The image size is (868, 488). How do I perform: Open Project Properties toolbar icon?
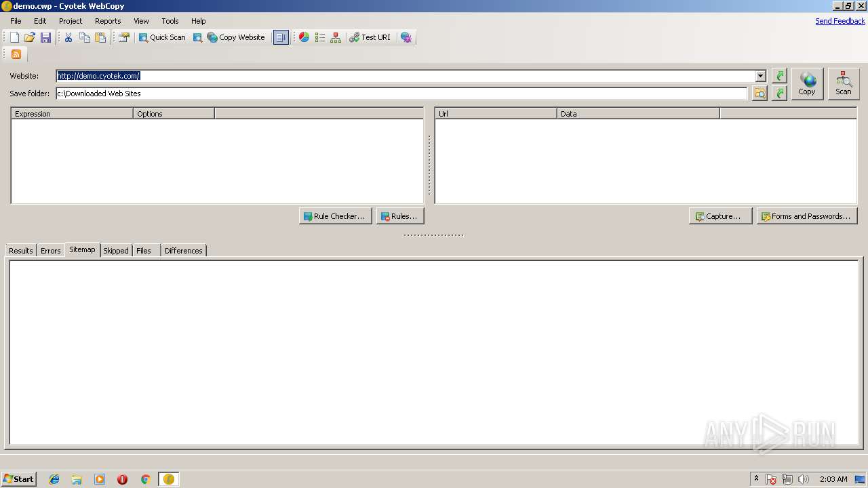coord(124,37)
